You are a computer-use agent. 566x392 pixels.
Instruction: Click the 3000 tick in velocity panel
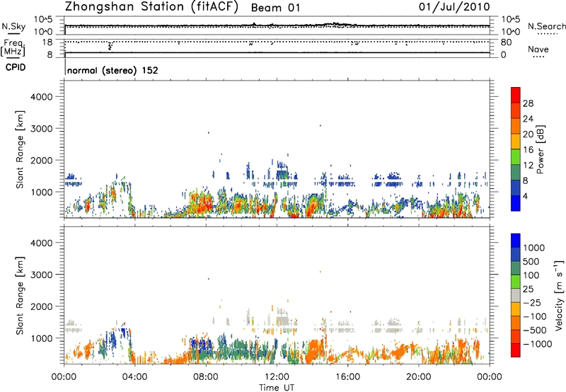point(42,275)
